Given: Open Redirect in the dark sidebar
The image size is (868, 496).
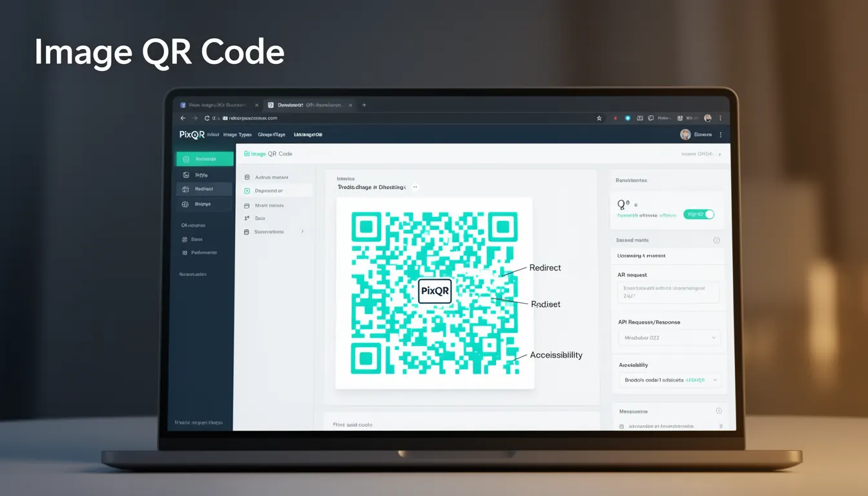Looking at the screenshot, I should (x=205, y=189).
